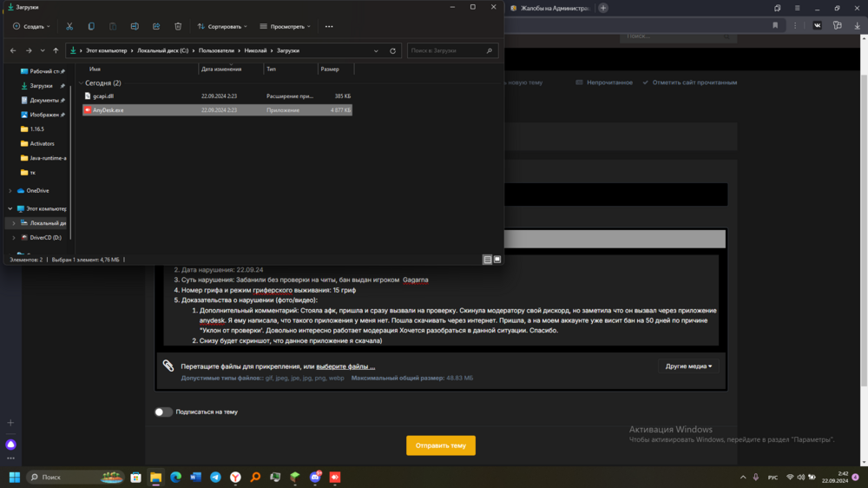Open Yandex Browser from the taskbar
Image resolution: width=868 pixels, height=488 pixels.
235,477
